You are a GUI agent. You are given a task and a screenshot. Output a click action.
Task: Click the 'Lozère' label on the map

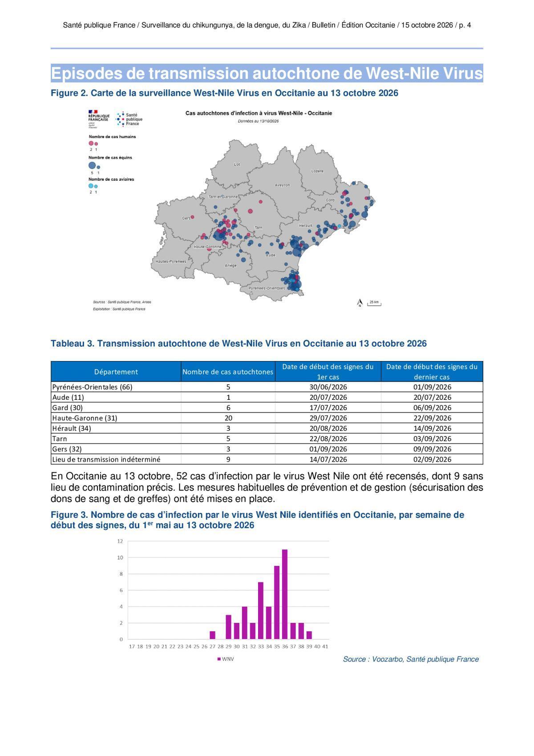click(317, 171)
